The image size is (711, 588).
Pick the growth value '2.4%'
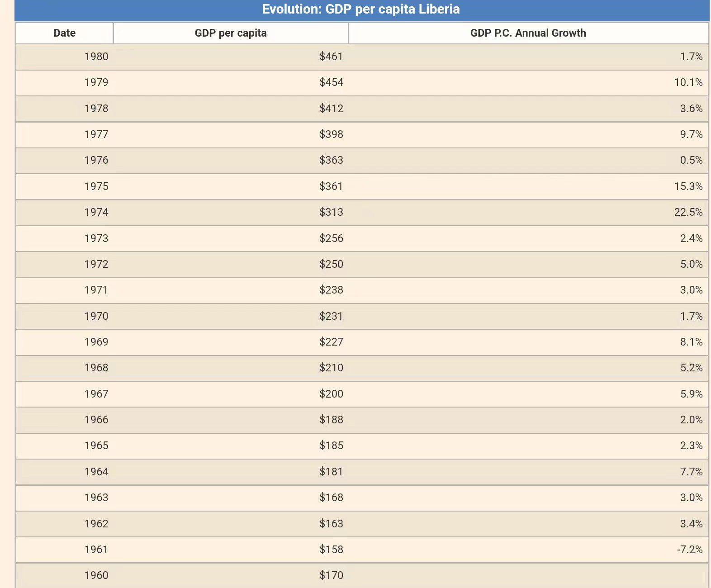coord(691,238)
